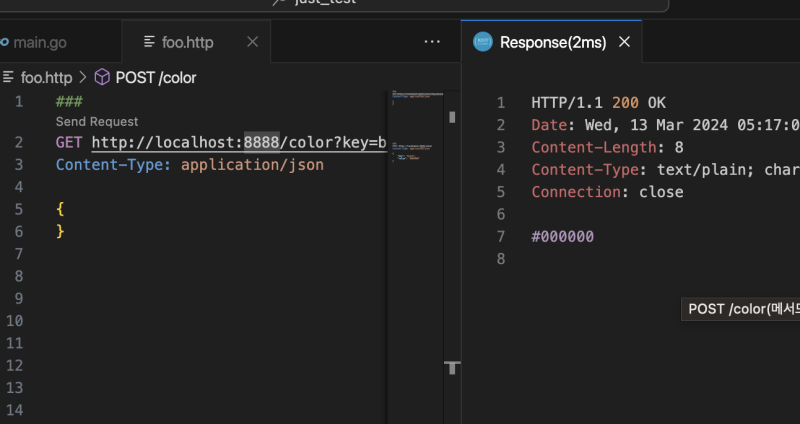Image resolution: width=800 pixels, height=424 pixels.
Task: Switch to the main.go tab
Action: click(x=38, y=42)
